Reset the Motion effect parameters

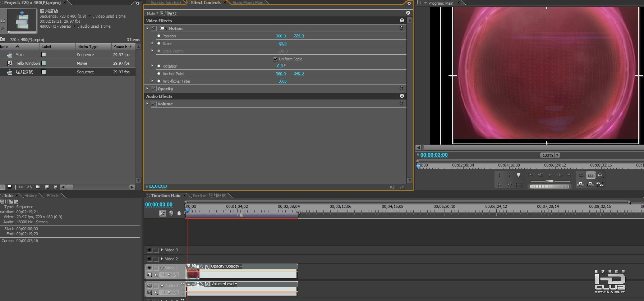coord(401,28)
